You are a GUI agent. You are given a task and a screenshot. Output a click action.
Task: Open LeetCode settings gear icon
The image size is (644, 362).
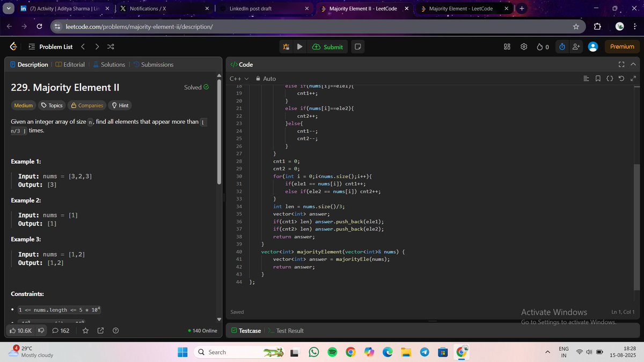click(524, 47)
